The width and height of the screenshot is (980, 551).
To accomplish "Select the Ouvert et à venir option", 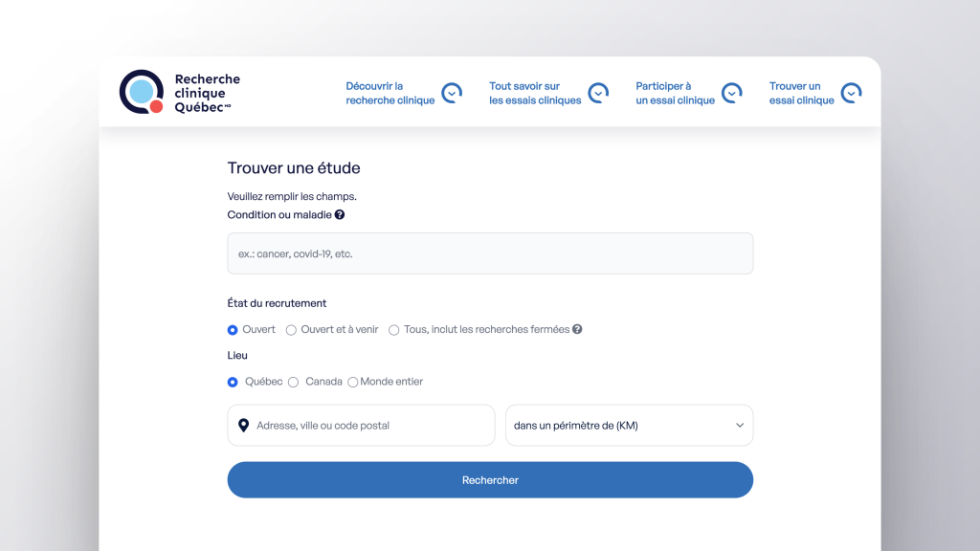I will 292,330.
